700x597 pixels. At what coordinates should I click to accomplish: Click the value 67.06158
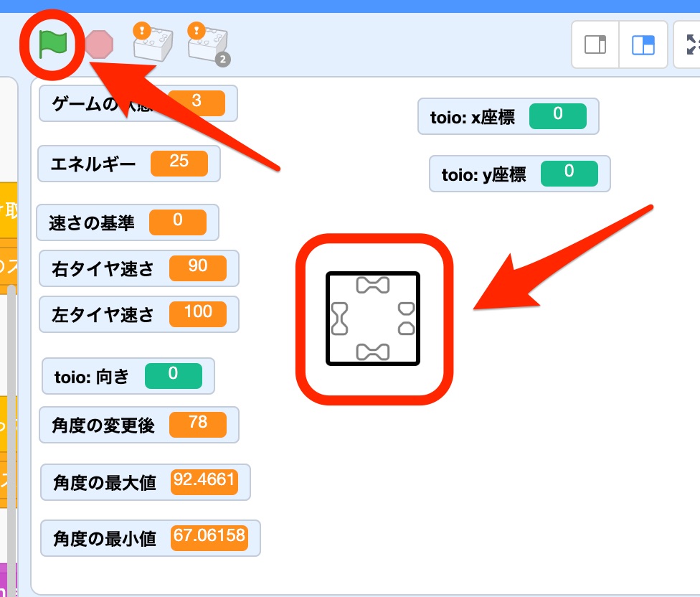coord(209,537)
